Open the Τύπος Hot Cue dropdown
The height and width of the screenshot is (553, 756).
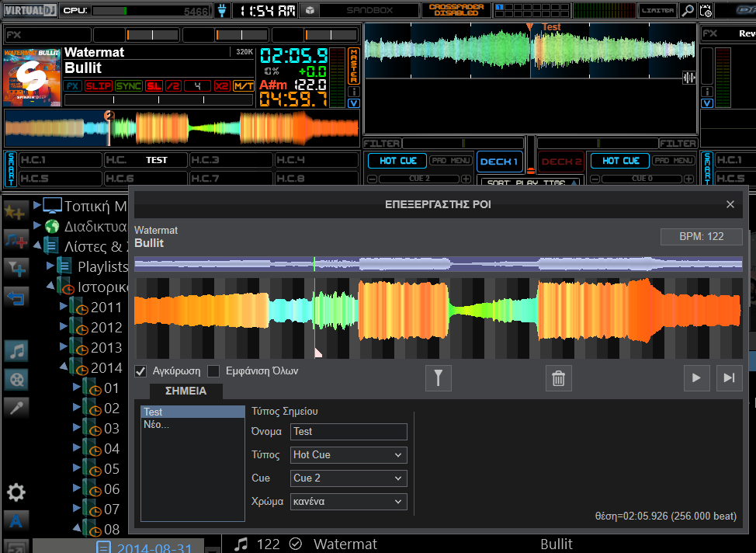pyautogui.click(x=349, y=455)
